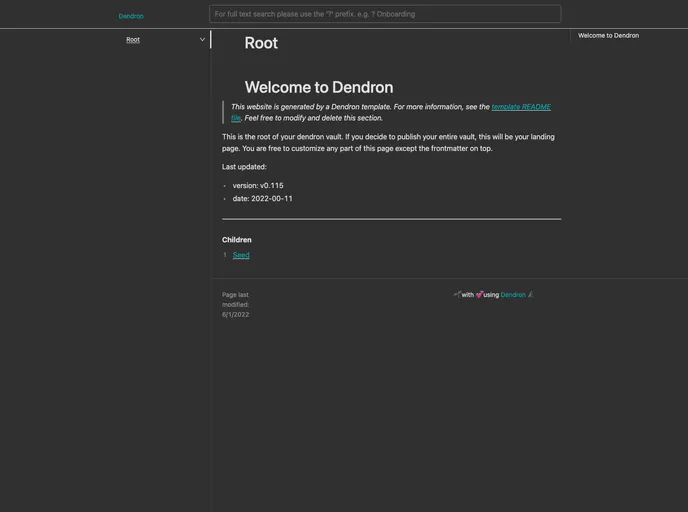688x512 pixels.
Task: Click the 'Root' page heading
Action: coord(261,43)
